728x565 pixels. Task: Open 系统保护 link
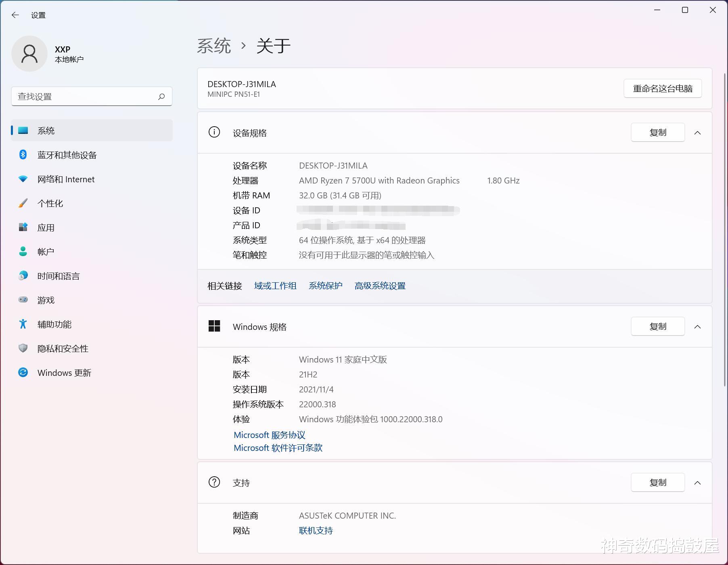[325, 286]
